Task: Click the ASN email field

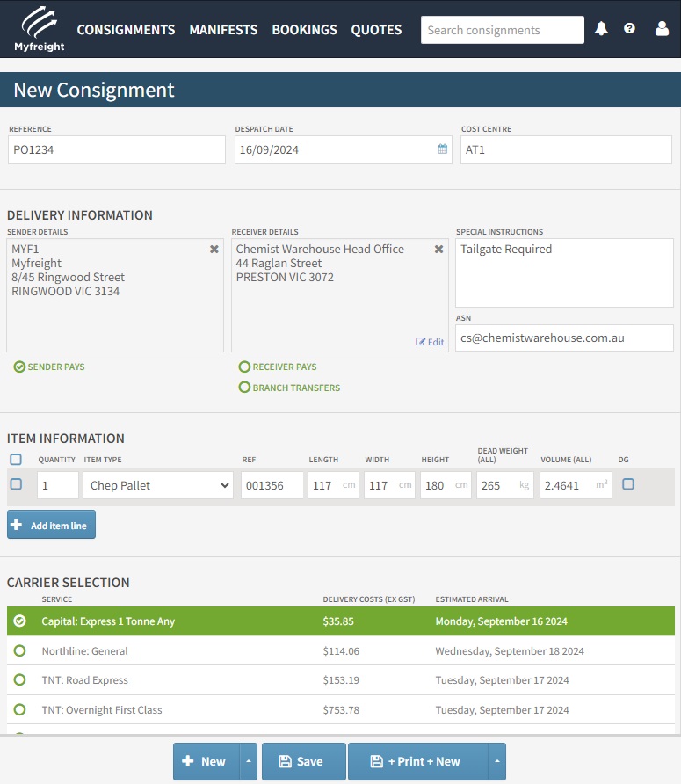Action: click(564, 338)
